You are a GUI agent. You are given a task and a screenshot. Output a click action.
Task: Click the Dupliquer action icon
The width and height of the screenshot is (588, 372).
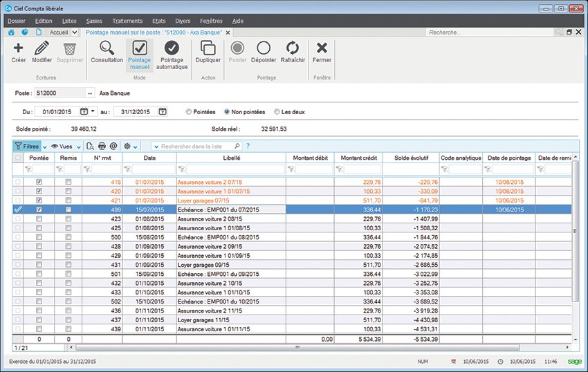(208, 48)
